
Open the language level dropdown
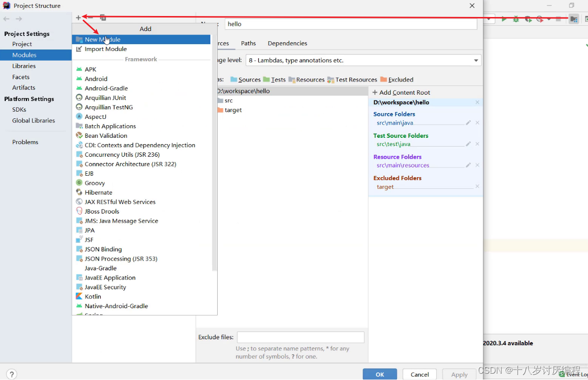(363, 60)
